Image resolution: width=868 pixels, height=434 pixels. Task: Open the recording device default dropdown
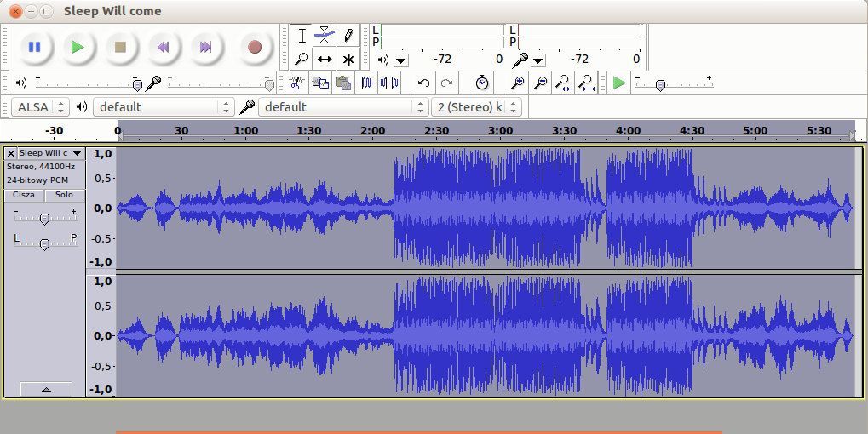click(343, 106)
